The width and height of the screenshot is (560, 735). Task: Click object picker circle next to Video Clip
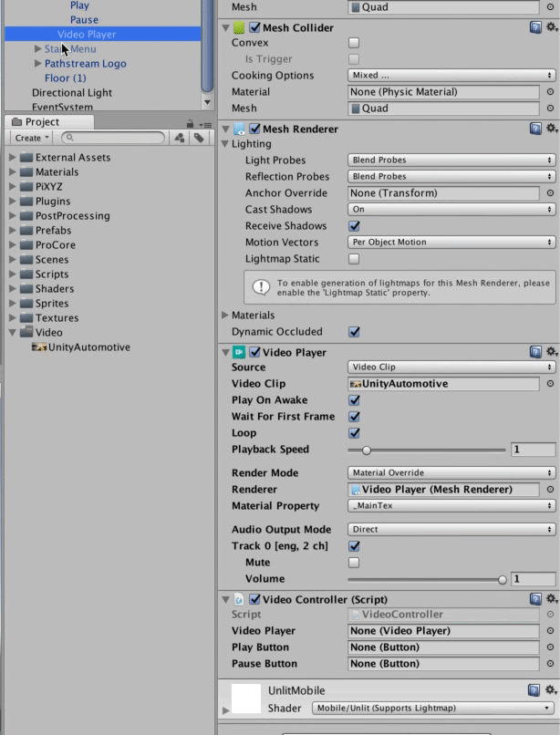[550, 384]
